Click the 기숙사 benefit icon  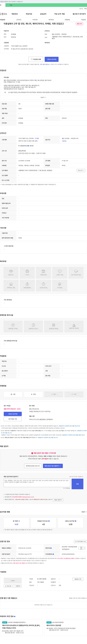click(27, 273)
